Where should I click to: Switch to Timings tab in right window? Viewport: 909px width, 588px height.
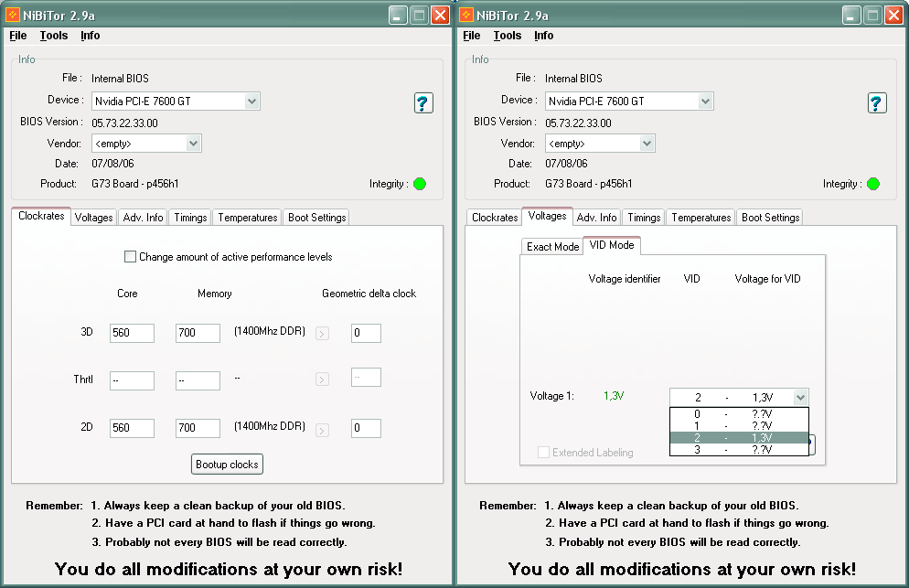coord(644,218)
